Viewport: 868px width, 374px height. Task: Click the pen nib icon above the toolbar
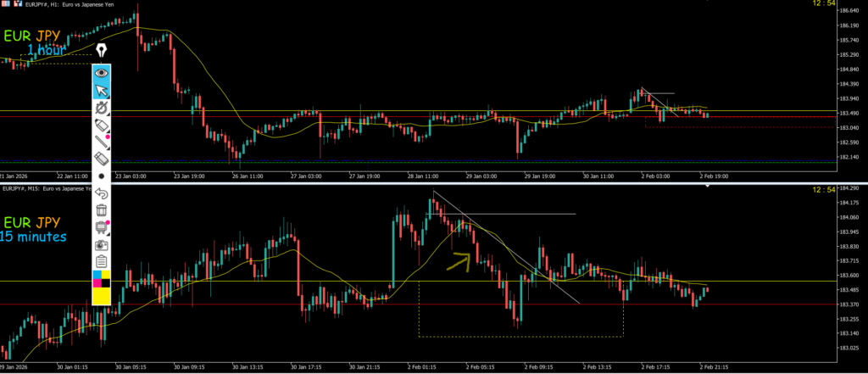point(102,50)
